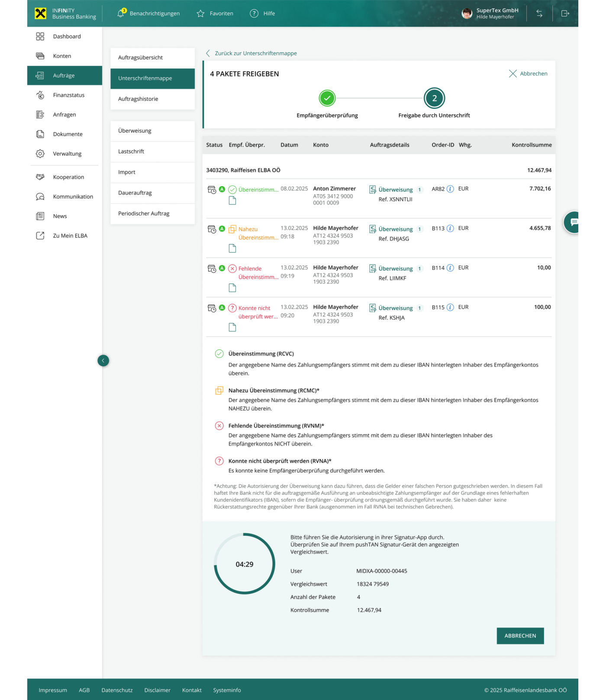Click info icon next to Order-ID AR82
The width and height of the screenshot is (606, 700).
[x=450, y=189]
